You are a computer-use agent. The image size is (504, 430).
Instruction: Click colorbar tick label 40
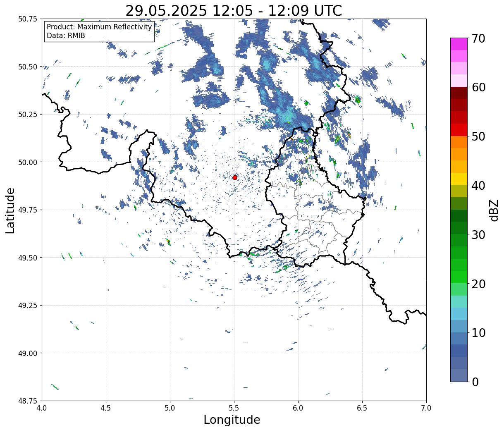478,185
